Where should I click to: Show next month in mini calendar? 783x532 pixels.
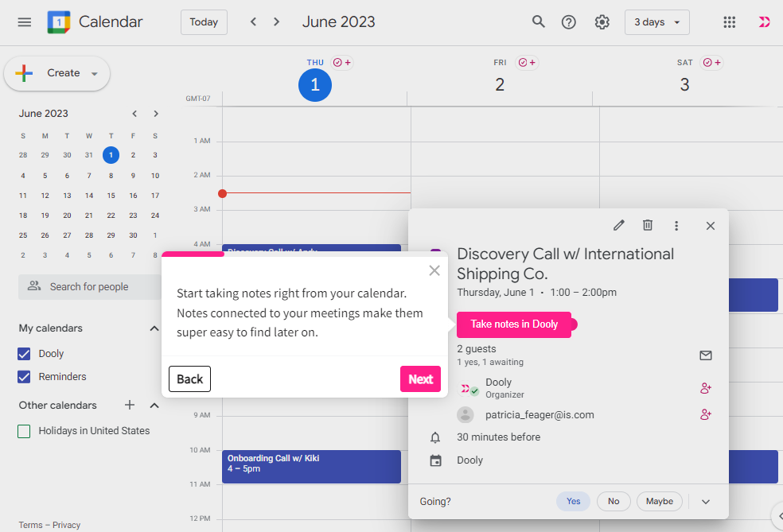point(156,114)
